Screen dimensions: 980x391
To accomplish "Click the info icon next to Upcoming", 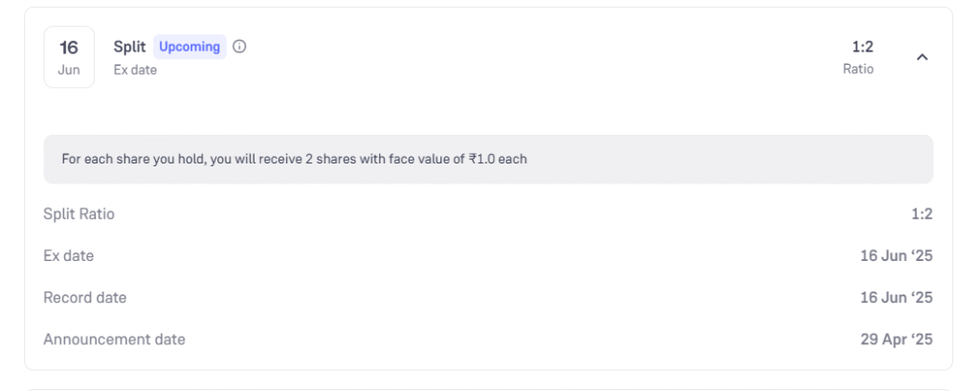I will pyautogui.click(x=239, y=47).
